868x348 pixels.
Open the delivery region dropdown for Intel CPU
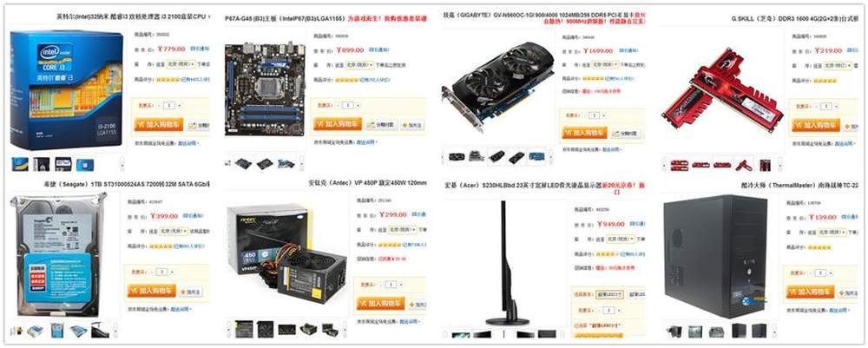(181, 64)
